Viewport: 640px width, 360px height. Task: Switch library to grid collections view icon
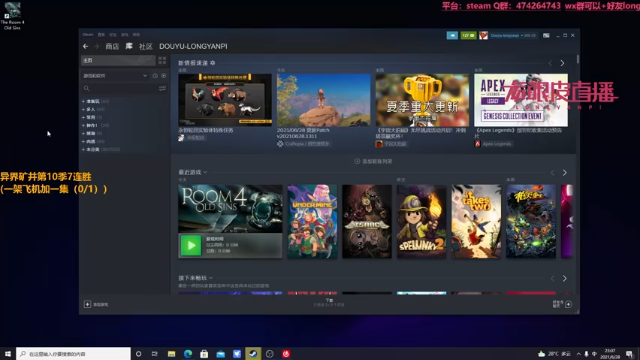click(162, 60)
